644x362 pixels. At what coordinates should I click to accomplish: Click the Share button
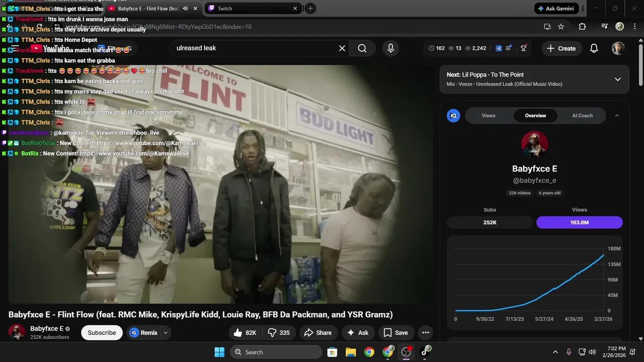coord(318,332)
